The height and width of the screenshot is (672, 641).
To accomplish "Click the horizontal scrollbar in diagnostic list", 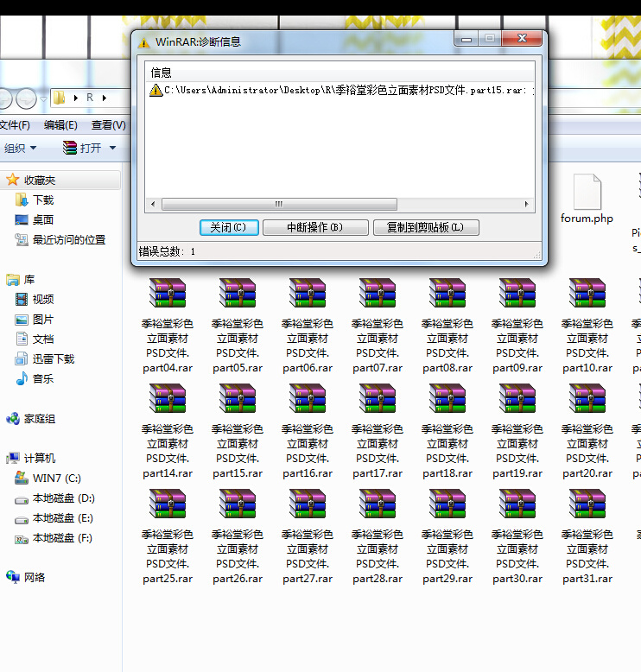I will [x=278, y=205].
